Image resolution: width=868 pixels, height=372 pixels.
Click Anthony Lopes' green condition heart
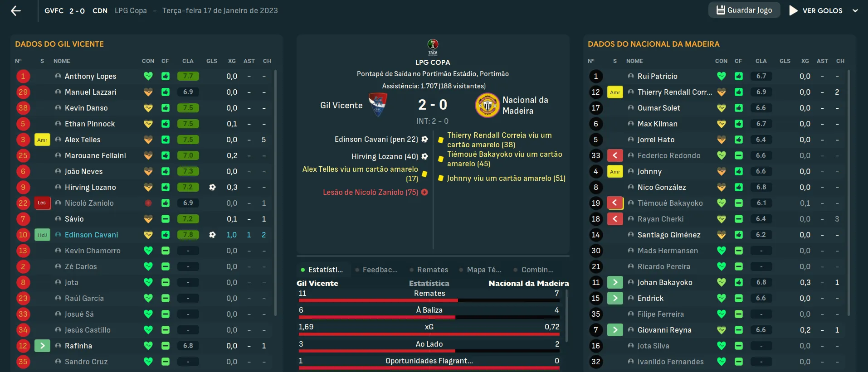[x=148, y=76]
